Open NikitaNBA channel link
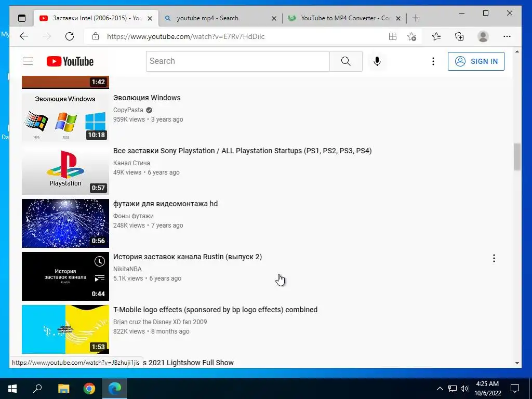Image resolution: width=532 pixels, height=399 pixels. (x=128, y=269)
